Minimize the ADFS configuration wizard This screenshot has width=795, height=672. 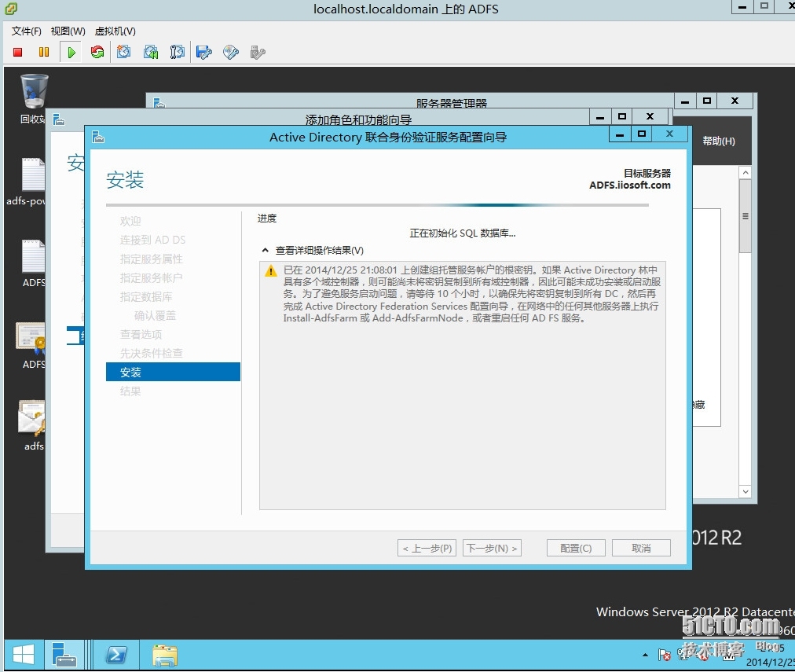point(620,134)
